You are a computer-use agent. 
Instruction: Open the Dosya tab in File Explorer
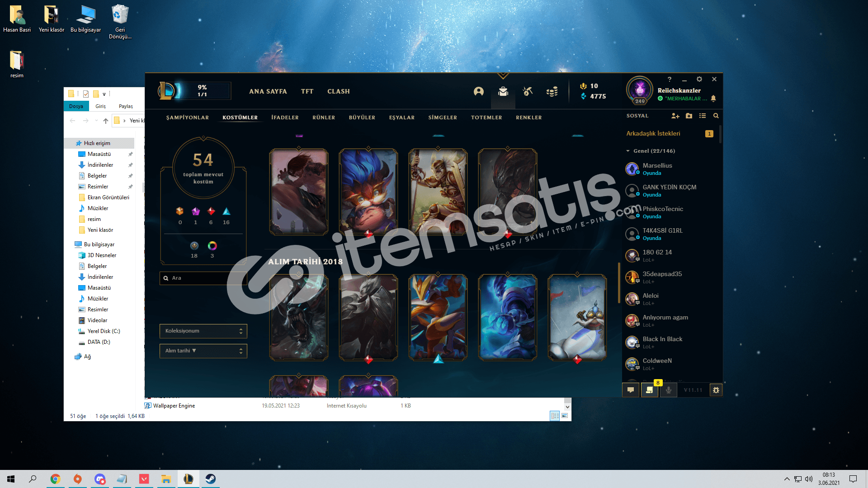click(76, 106)
